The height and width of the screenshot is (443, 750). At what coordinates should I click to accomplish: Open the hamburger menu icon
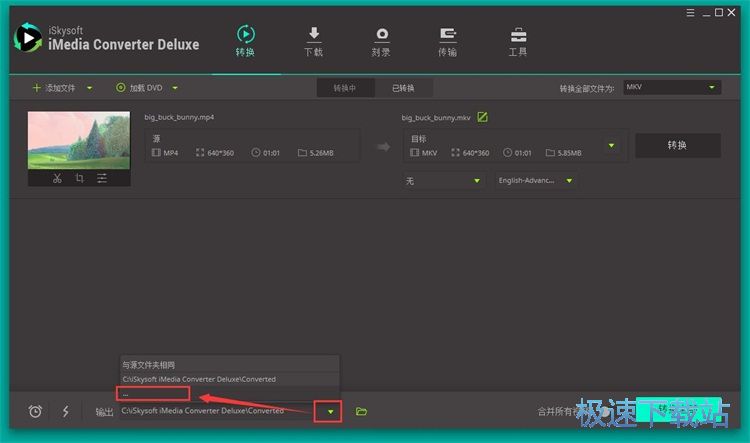coord(690,13)
